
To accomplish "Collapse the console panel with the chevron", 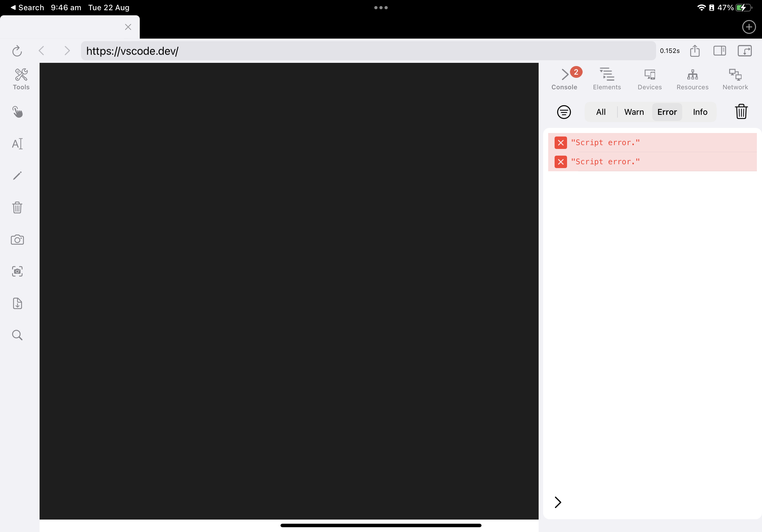I will click(557, 502).
